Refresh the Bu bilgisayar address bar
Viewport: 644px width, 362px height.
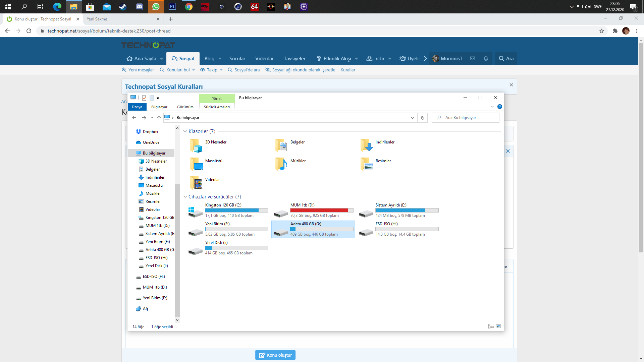tap(422, 118)
